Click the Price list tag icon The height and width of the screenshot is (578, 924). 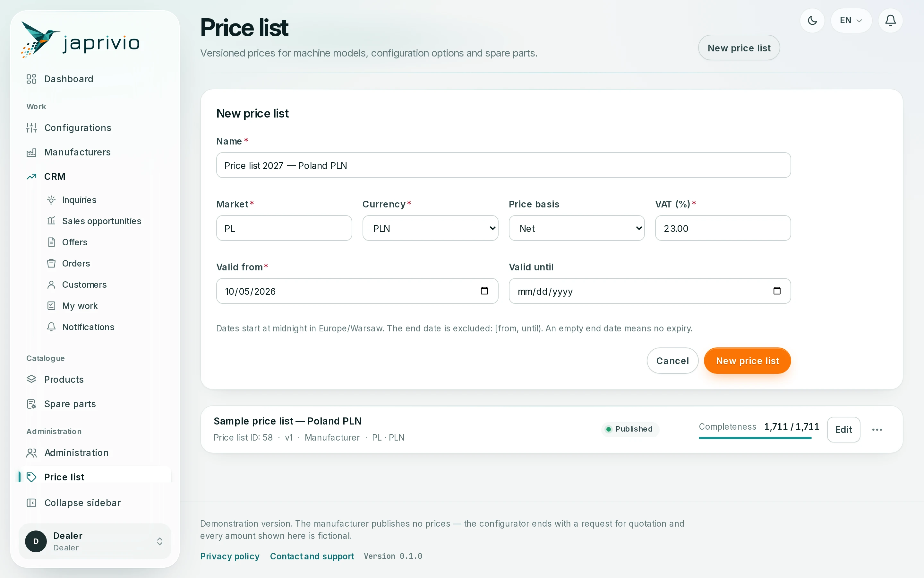(31, 477)
